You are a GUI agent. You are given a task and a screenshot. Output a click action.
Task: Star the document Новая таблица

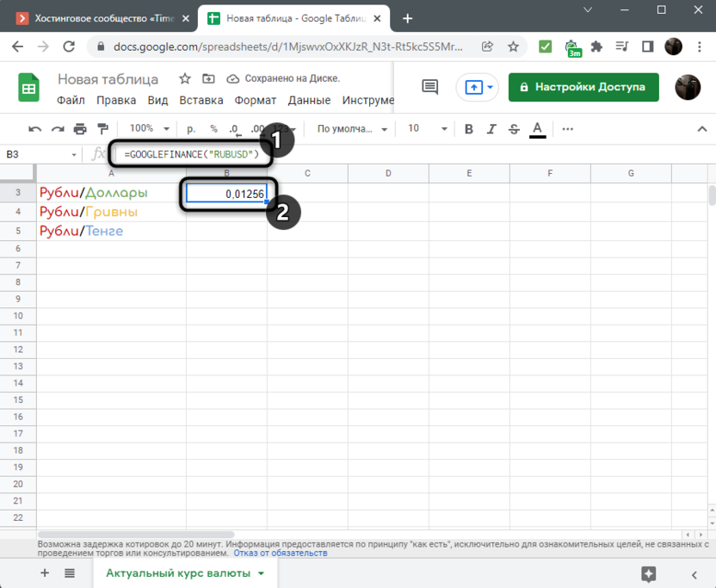[x=185, y=78]
